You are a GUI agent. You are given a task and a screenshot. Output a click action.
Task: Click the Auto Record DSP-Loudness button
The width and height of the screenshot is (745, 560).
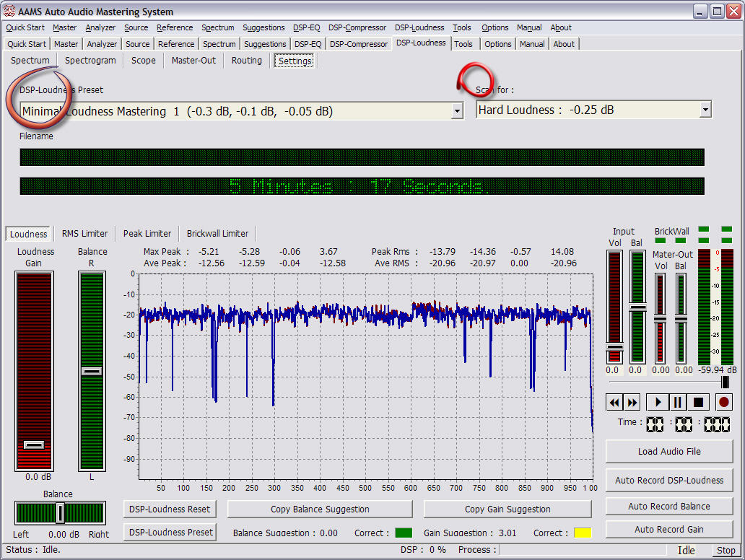click(669, 480)
